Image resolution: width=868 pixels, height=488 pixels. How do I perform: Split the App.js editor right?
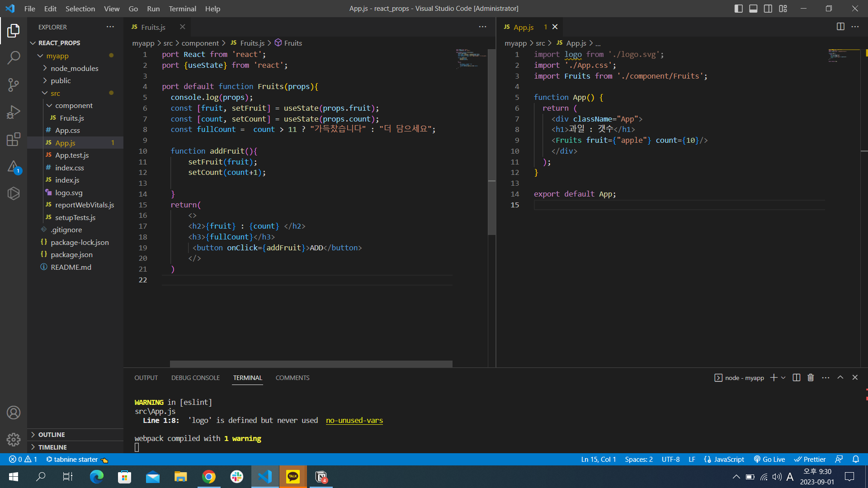point(840,27)
